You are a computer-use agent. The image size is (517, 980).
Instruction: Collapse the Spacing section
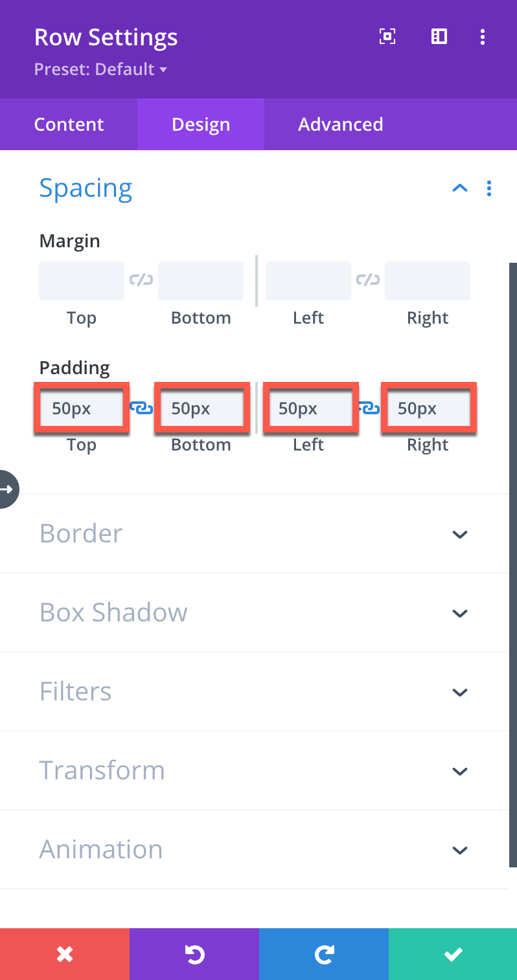click(460, 188)
